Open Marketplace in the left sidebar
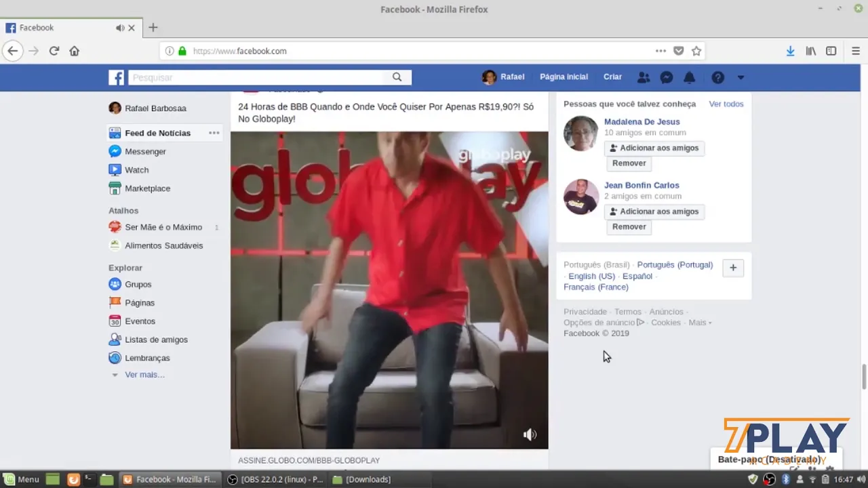The image size is (868, 488). coord(140,188)
